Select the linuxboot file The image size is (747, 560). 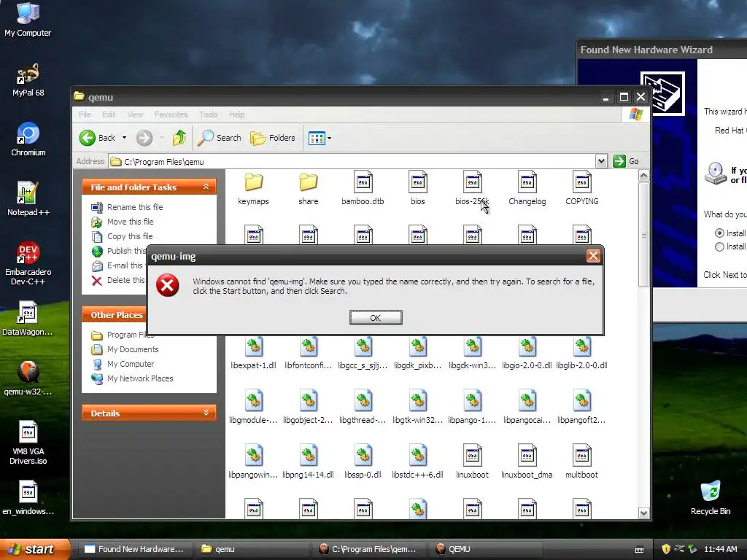tap(472, 462)
